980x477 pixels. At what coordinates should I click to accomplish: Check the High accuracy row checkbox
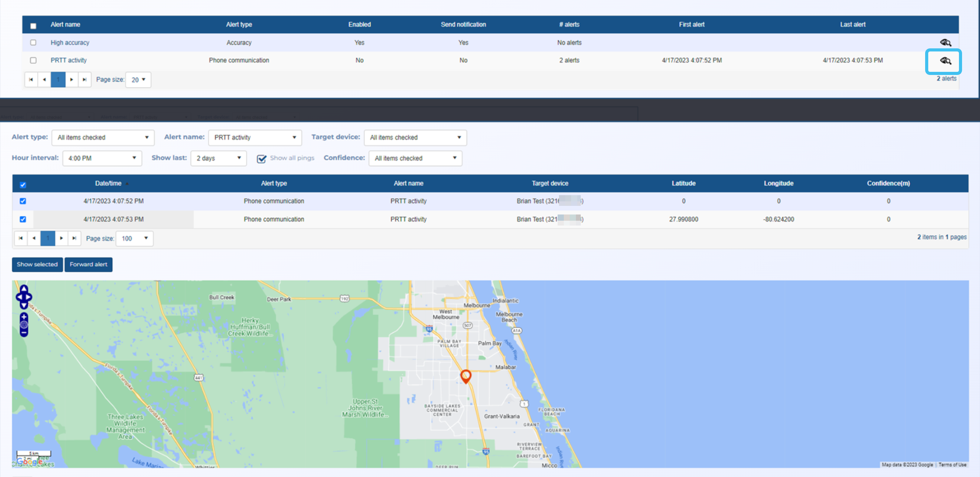[33, 42]
